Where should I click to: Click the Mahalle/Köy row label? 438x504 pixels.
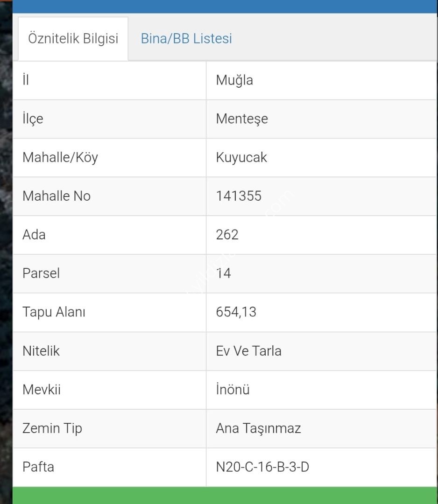[x=60, y=158]
